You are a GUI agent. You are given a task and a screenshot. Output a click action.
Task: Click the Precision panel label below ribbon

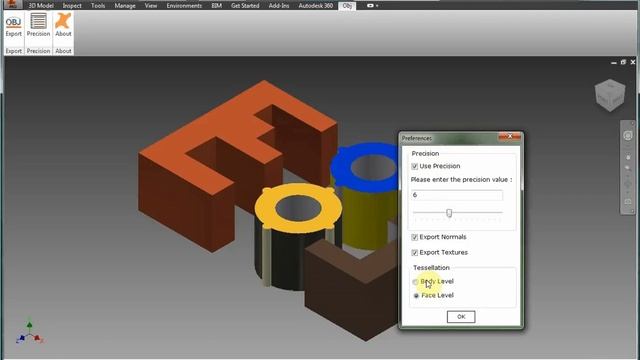[x=38, y=51]
